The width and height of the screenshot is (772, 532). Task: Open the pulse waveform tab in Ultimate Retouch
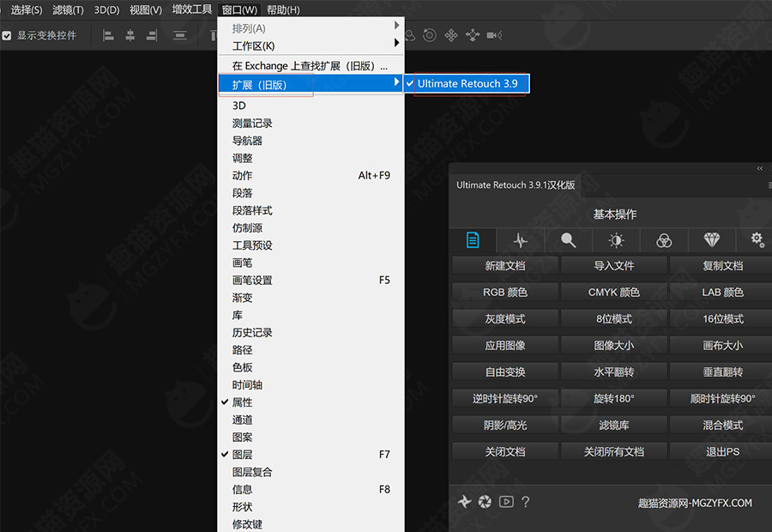tap(521, 240)
